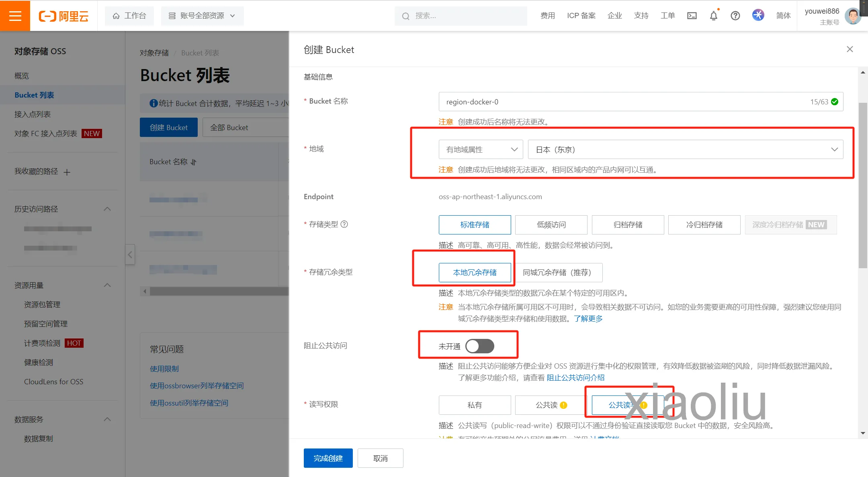868x477 pixels.
Task: Select Standard storage type
Action: [x=475, y=225]
